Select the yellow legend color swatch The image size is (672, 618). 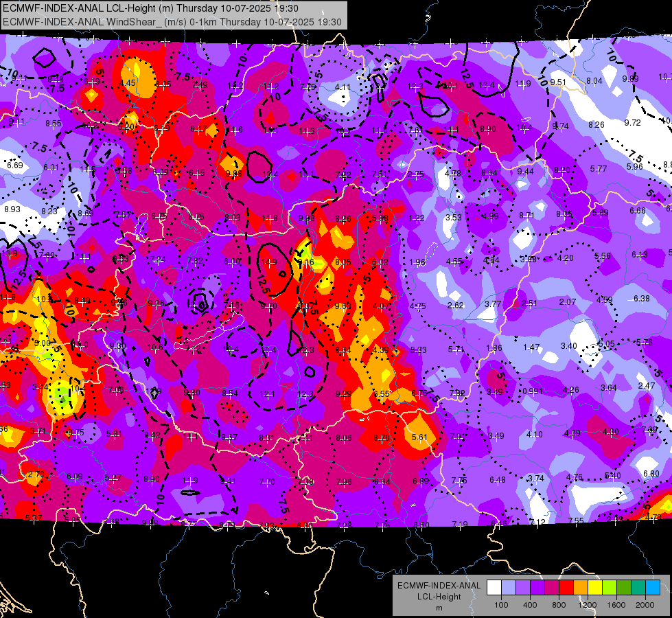[595, 588]
